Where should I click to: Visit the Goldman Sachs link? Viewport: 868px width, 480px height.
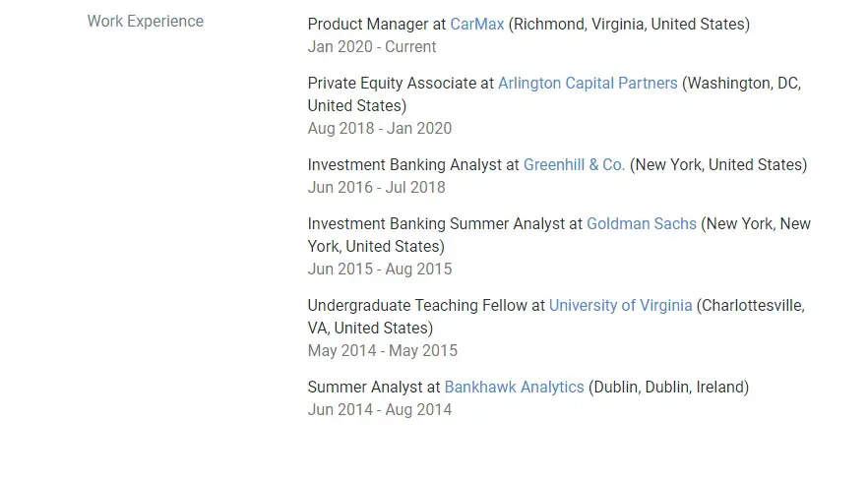point(641,224)
